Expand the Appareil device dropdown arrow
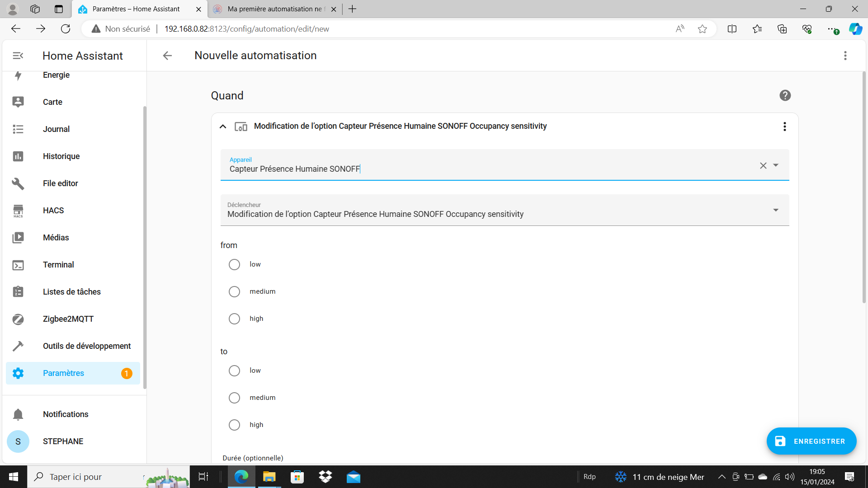Screen dimensions: 868x488 click(x=776, y=165)
